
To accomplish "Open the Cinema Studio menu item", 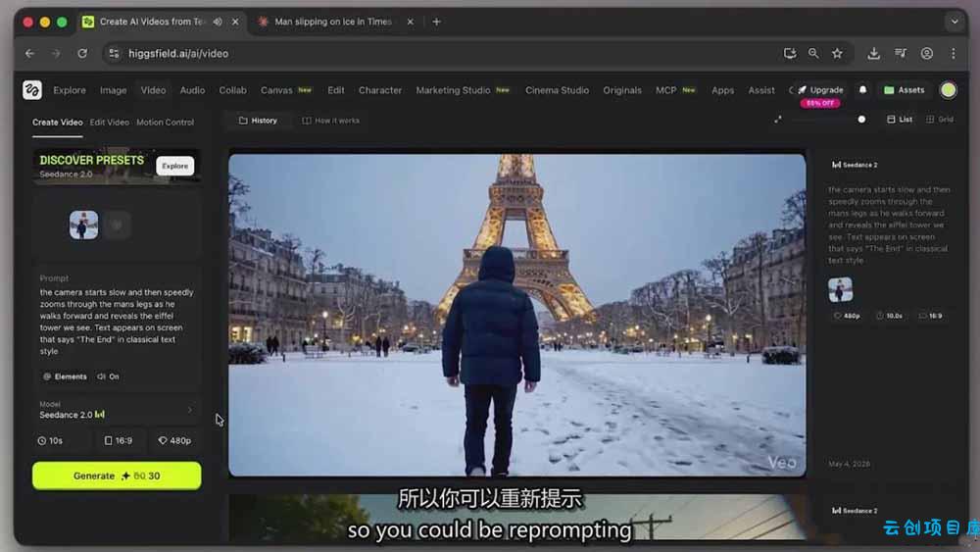I will [557, 90].
